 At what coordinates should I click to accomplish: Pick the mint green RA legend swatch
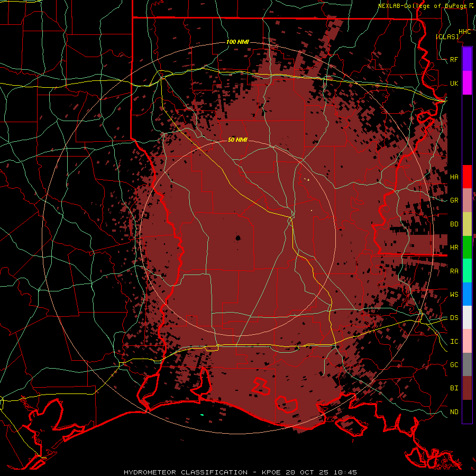pos(467,271)
